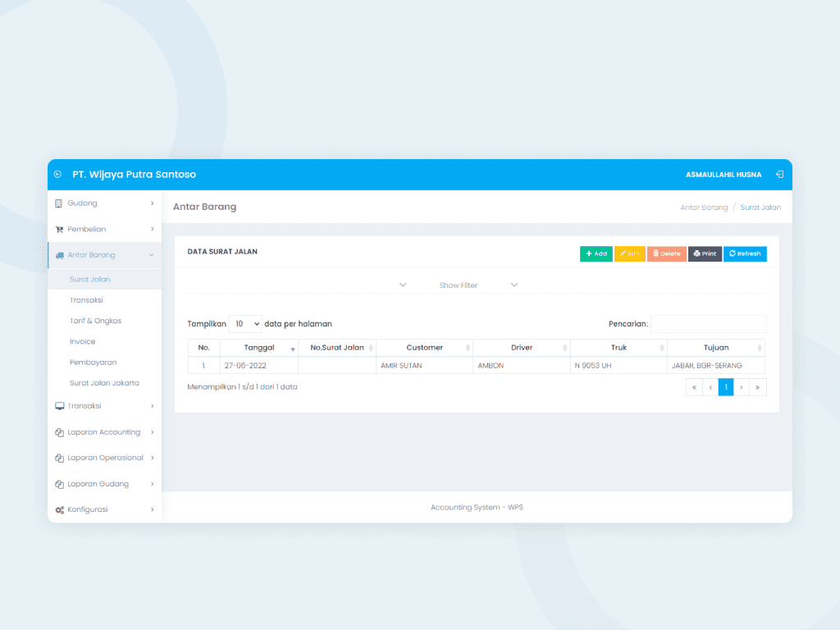Expand the Show Filter section
The height and width of the screenshot is (630, 840).
[x=458, y=285]
